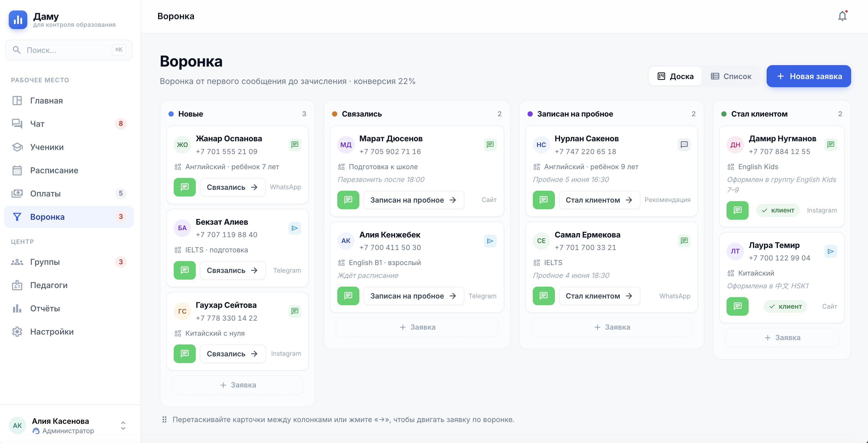Click the note Перезвонить после 18:00
This screenshot has height=443, width=868.
tap(381, 179)
